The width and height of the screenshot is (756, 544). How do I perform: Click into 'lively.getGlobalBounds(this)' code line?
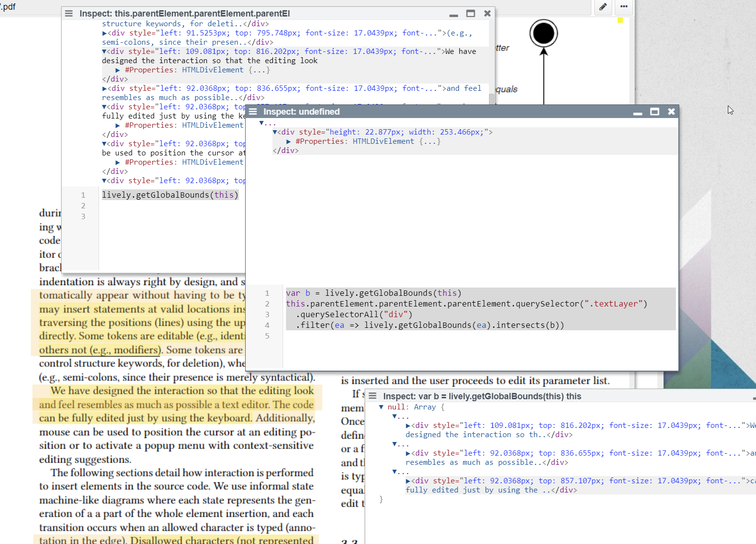coord(170,195)
